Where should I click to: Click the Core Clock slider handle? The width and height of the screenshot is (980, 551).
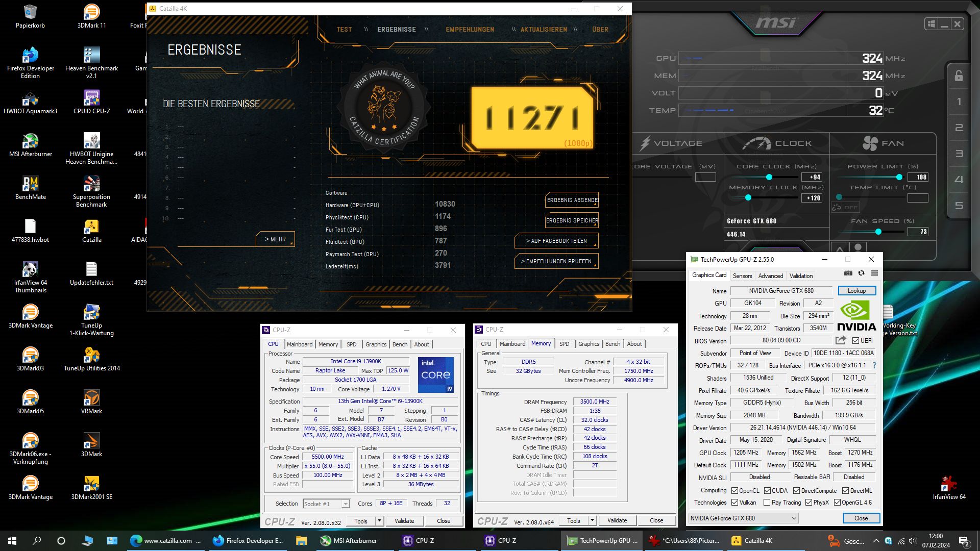point(769,177)
